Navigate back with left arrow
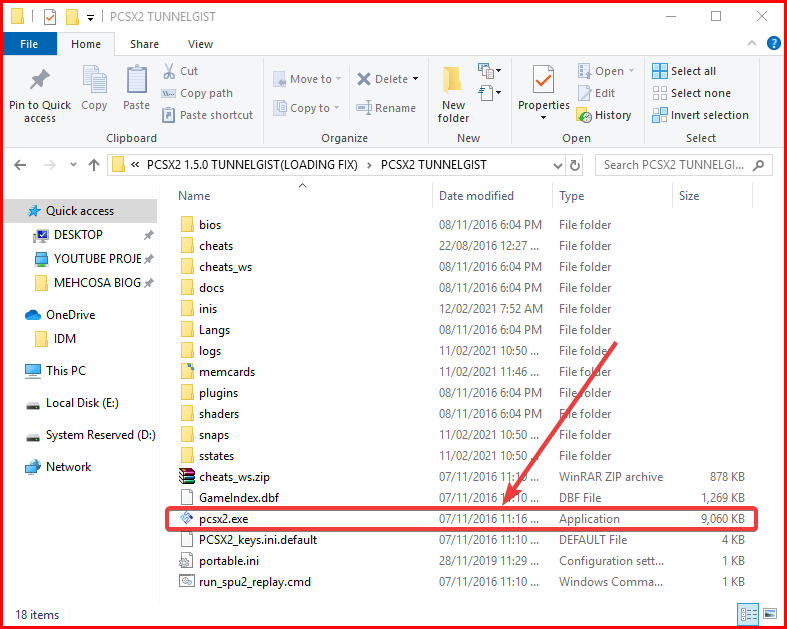 [20, 165]
